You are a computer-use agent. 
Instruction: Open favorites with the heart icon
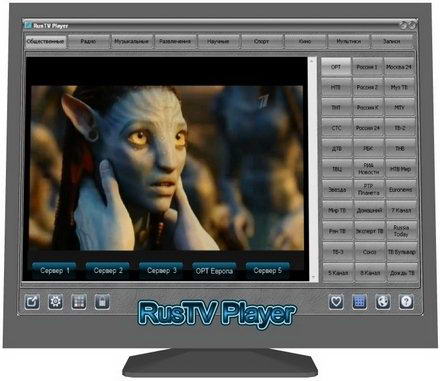336,302
